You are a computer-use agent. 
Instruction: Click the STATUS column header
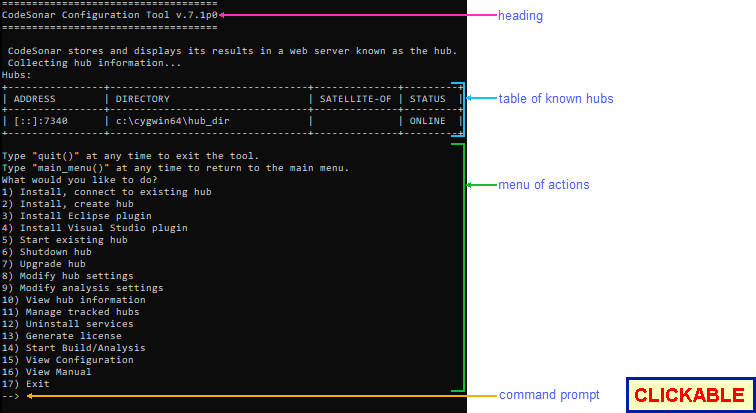pos(428,99)
